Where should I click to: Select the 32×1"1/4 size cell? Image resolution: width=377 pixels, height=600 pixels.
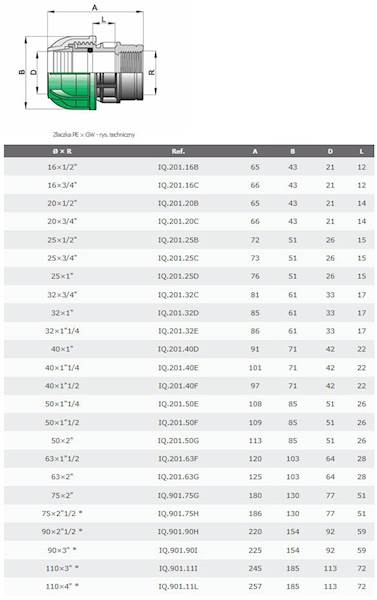[x=62, y=331]
